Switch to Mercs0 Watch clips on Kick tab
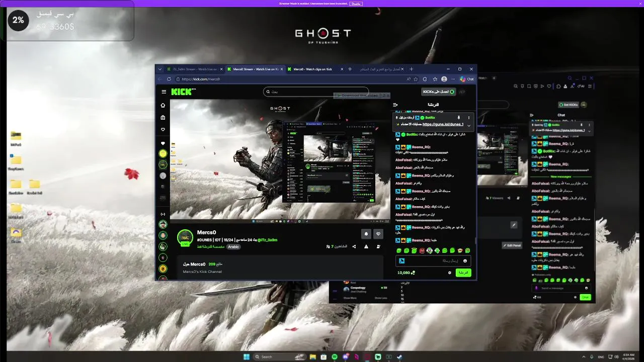The width and height of the screenshot is (644, 362). [315, 69]
